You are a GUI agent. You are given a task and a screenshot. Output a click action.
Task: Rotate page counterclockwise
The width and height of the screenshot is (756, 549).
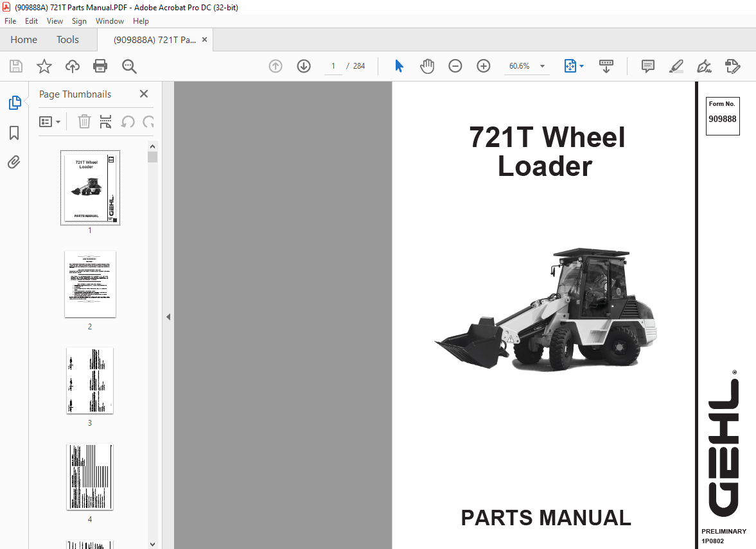pyautogui.click(x=128, y=121)
